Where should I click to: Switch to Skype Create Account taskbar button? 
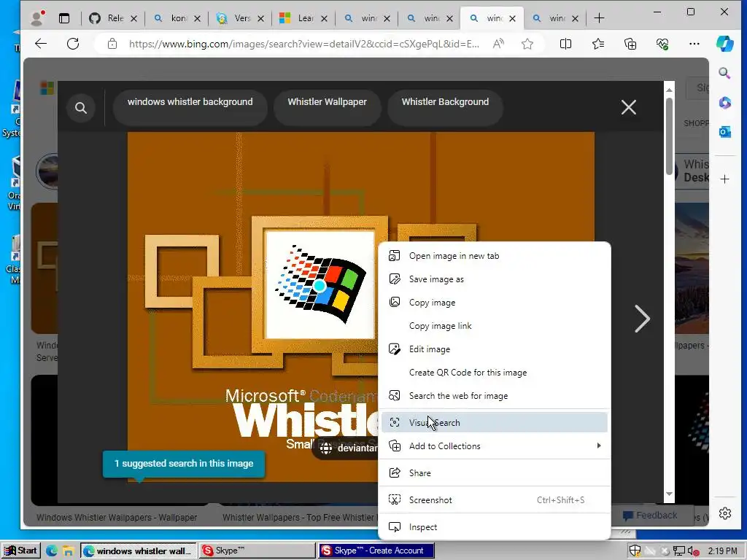coord(376,551)
